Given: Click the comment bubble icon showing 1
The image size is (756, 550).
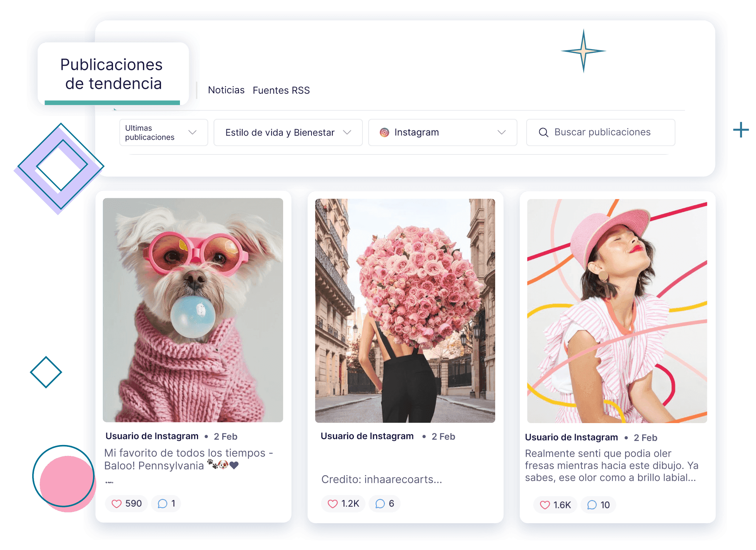Looking at the screenshot, I should (x=163, y=504).
